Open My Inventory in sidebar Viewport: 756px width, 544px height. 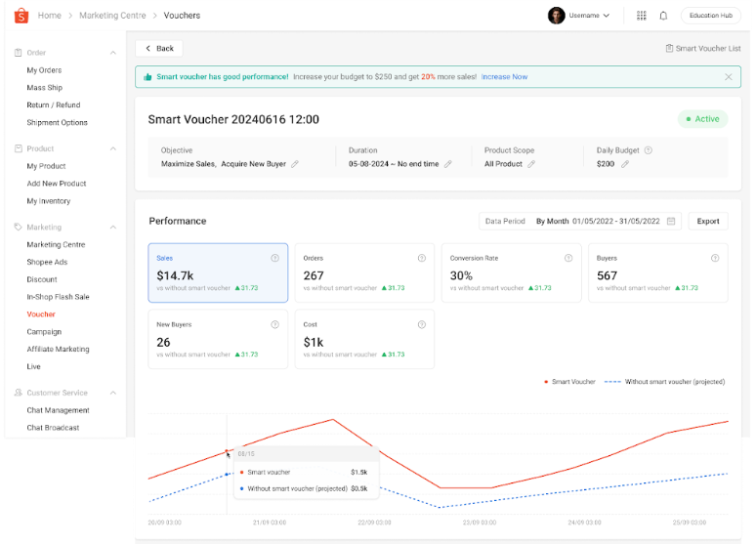(x=49, y=201)
